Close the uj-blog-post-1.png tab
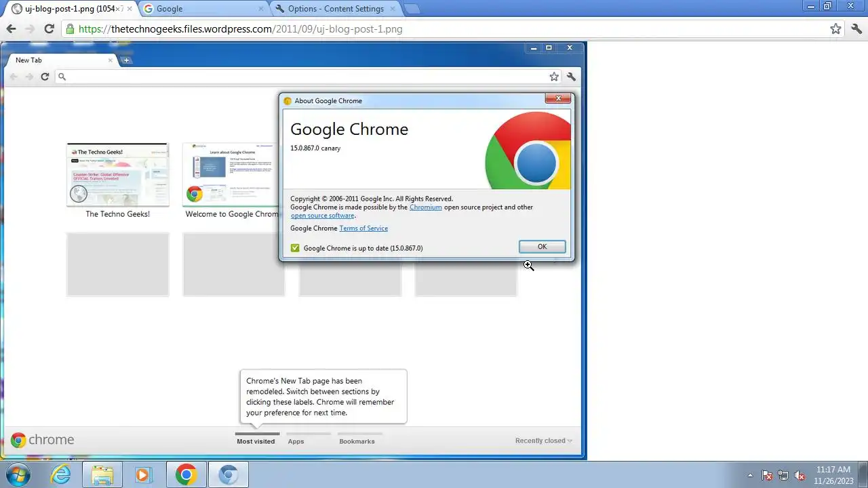Screen dimensions: 868x488 pos(130,9)
